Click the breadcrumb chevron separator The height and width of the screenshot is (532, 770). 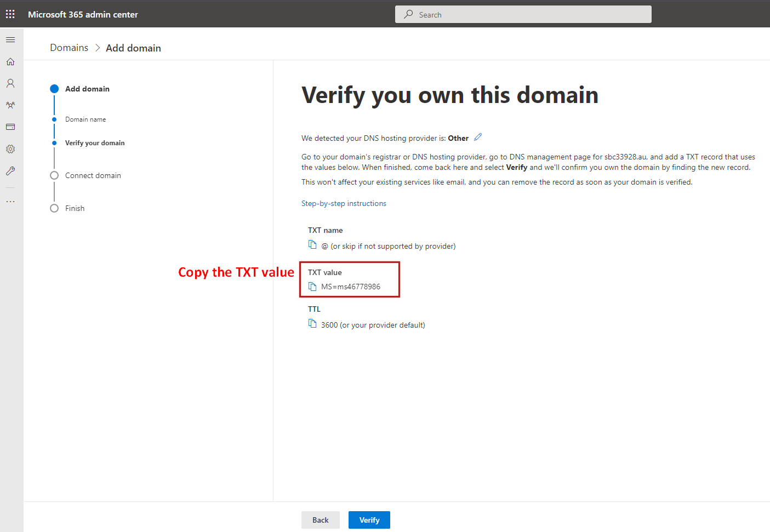click(98, 48)
